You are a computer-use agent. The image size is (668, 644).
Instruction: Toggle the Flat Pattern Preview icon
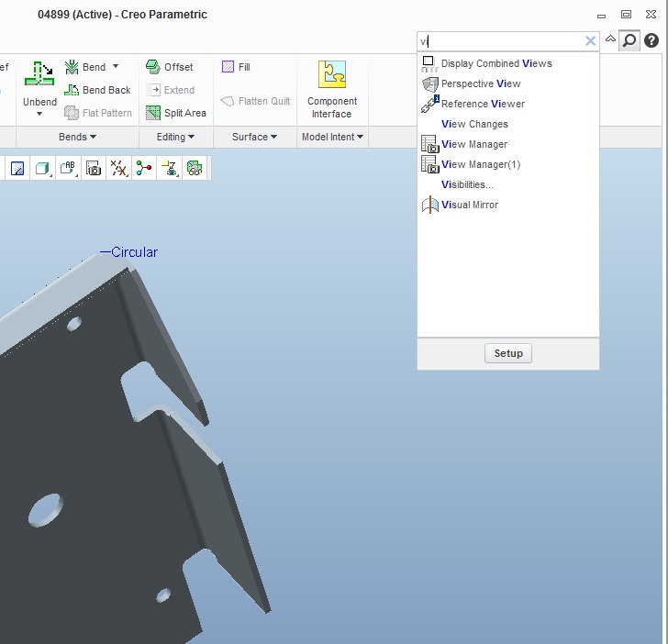tap(195, 169)
